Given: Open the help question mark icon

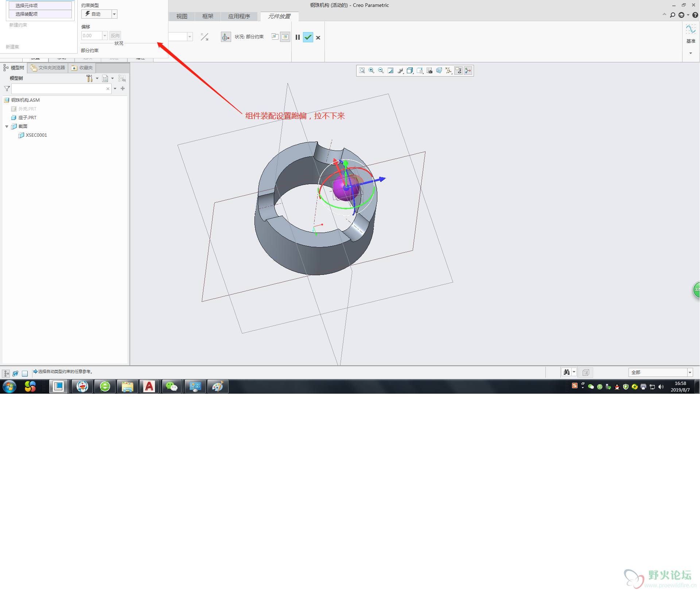Looking at the screenshot, I should pyautogui.click(x=695, y=15).
